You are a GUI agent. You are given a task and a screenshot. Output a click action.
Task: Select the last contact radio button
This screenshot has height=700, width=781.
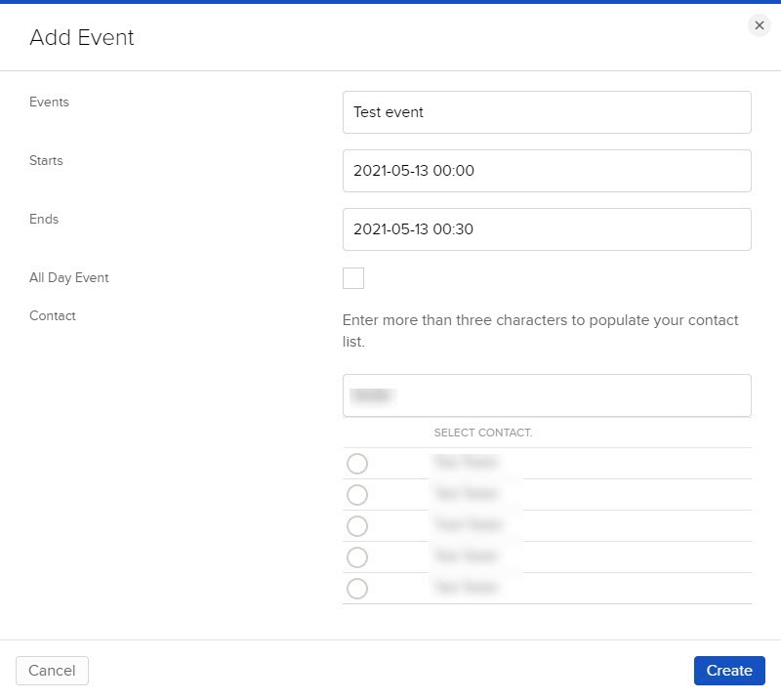tap(357, 589)
